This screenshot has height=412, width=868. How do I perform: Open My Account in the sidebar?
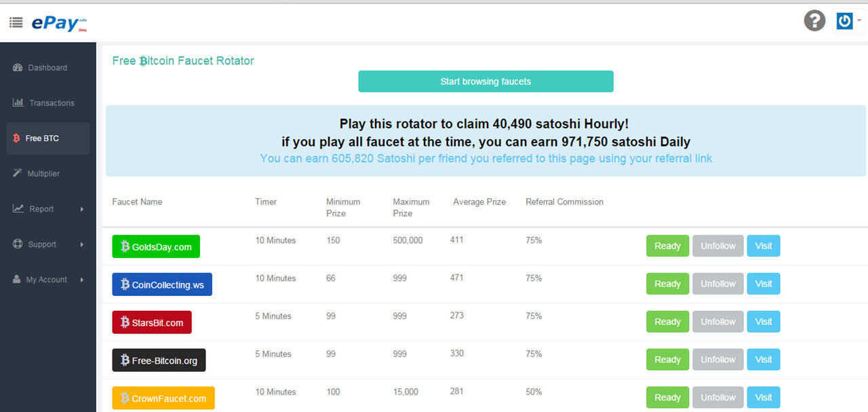(48, 280)
